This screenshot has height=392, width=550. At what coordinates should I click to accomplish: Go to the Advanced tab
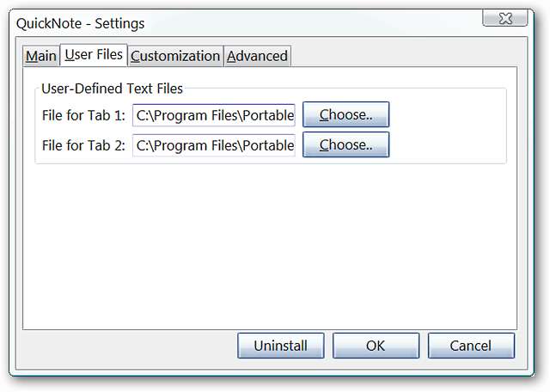257,56
